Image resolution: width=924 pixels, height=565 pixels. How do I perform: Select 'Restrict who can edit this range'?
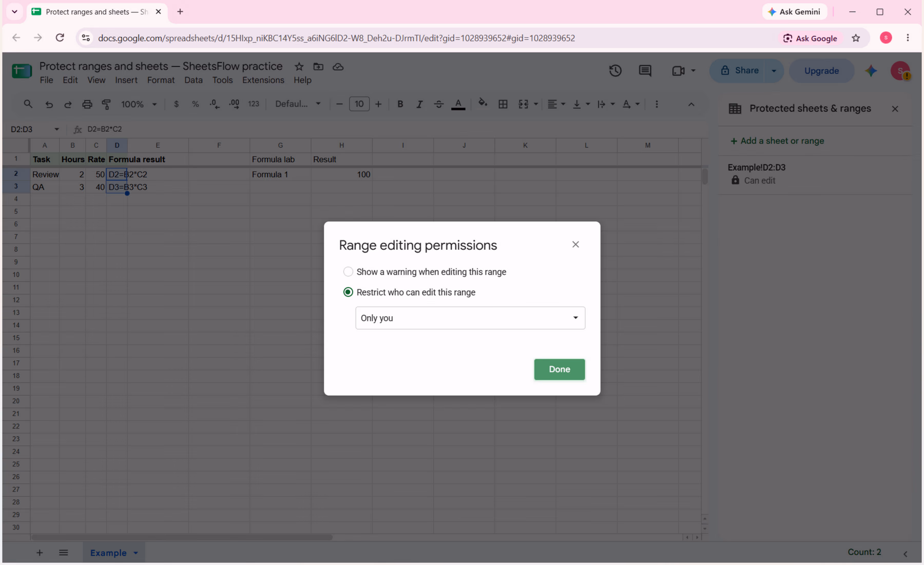(x=348, y=292)
